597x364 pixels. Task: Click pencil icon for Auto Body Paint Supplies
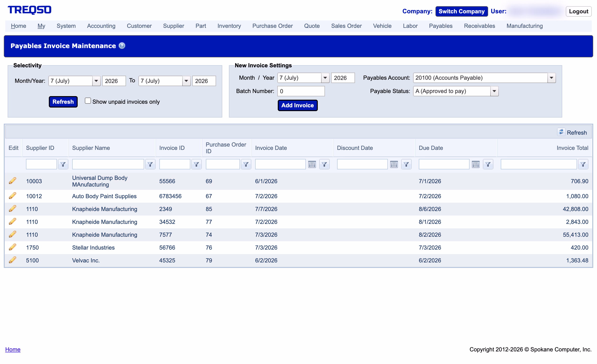tap(13, 196)
